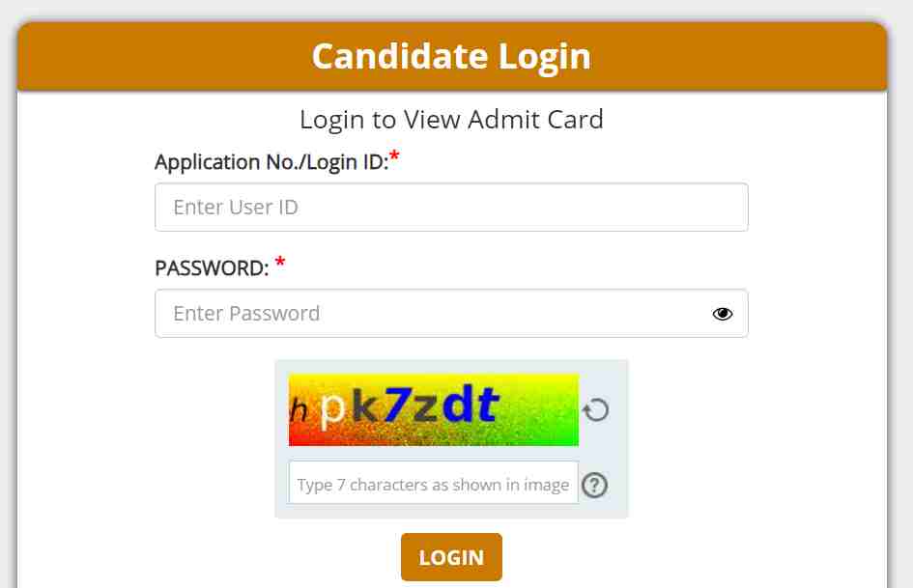Click red asterisk beside Application No./Login ID
Image resolution: width=913 pixels, height=588 pixels.
[x=394, y=158]
